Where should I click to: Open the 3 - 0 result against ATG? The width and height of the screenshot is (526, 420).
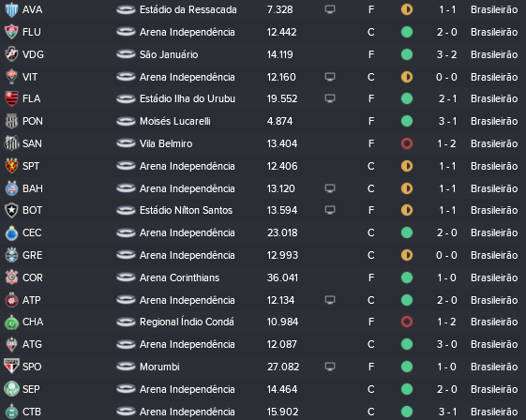pos(446,344)
